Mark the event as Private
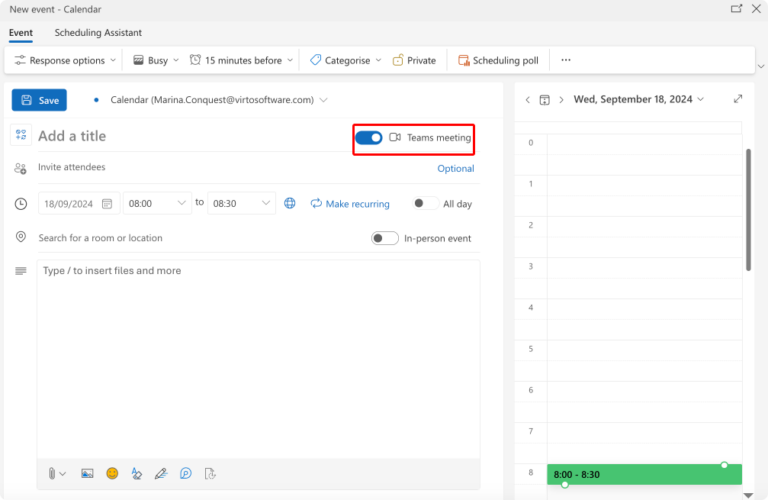Image resolution: width=768 pixels, height=500 pixels. [x=414, y=60]
